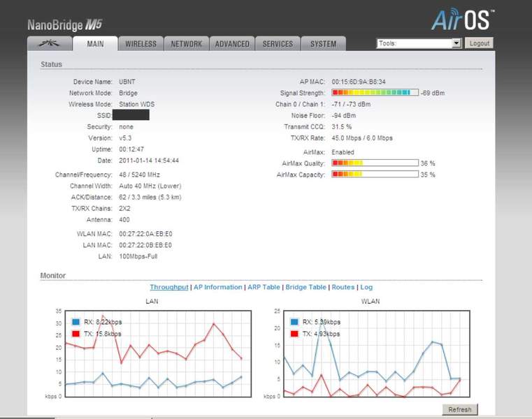Screen dimensions: 532x419
Task: Click the AirMax status Enabled
Action: tap(343, 152)
